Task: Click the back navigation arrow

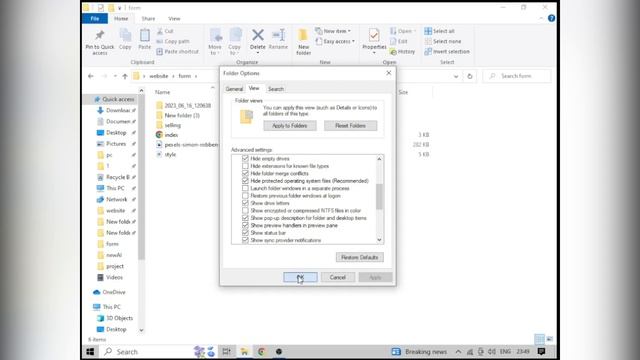Action: (91, 76)
